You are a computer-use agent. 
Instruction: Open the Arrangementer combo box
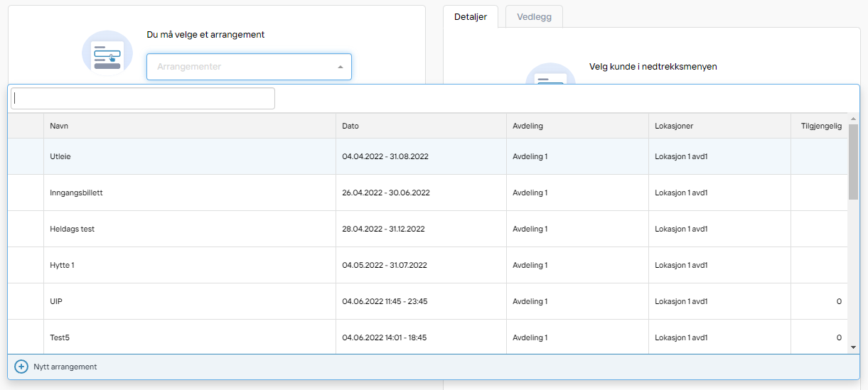point(249,67)
